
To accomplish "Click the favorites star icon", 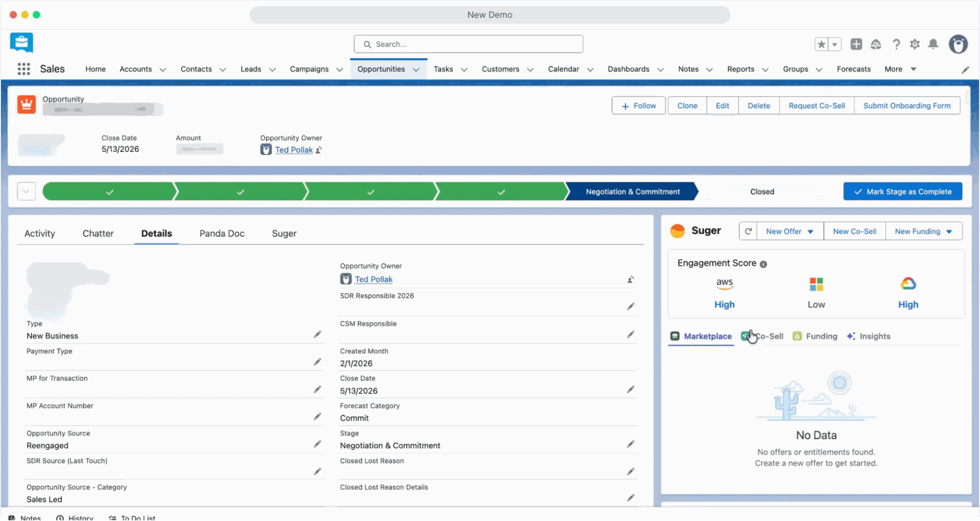I will [x=822, y=45].
